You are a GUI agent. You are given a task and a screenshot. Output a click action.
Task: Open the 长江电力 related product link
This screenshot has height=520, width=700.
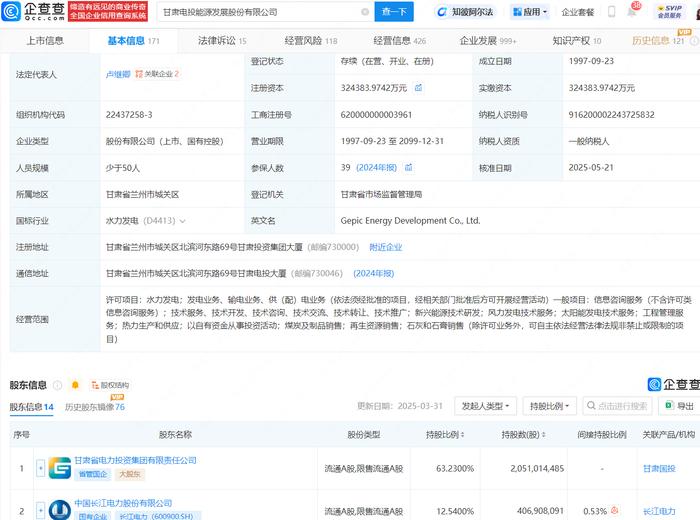point(659,511)
